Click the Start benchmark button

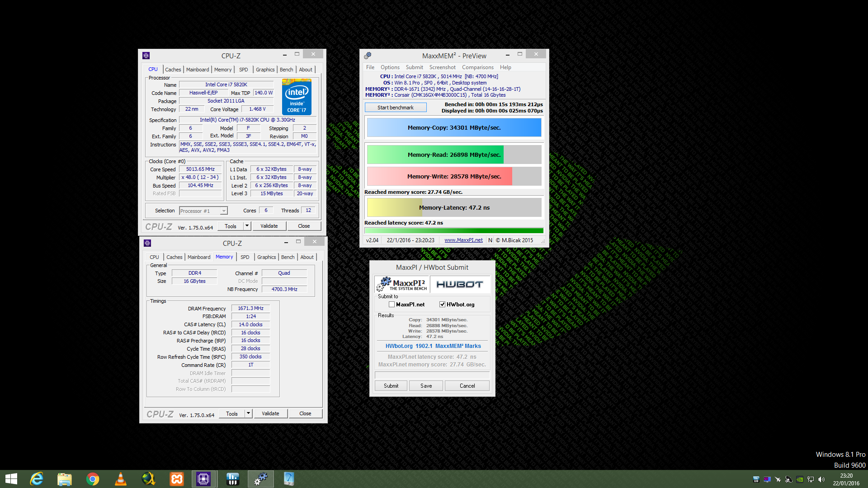(396, 108)
